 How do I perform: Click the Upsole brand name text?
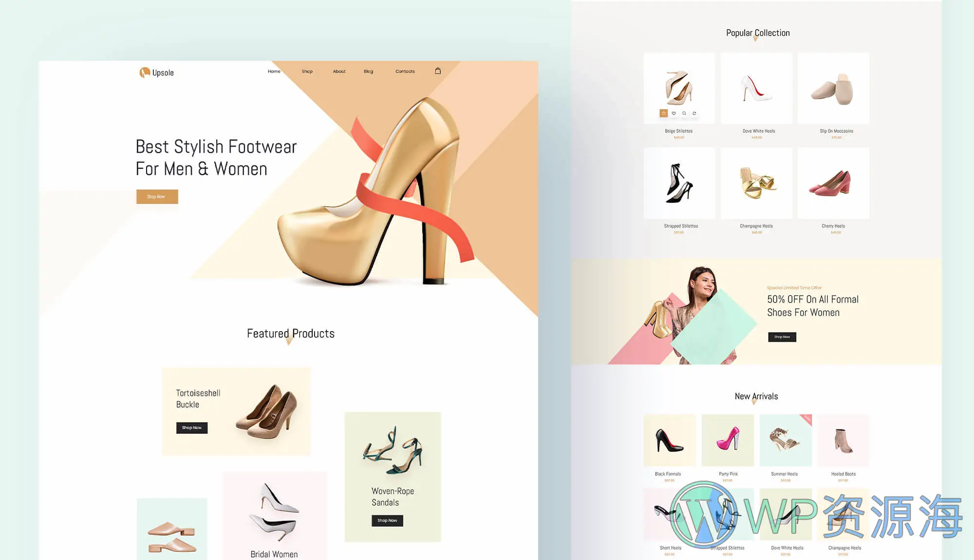point(163,73)
